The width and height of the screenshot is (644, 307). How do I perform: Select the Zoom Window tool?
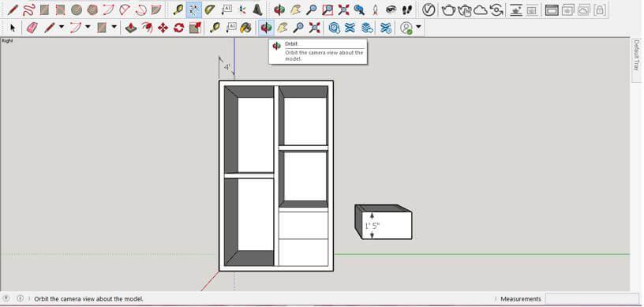tap(328, 9)
